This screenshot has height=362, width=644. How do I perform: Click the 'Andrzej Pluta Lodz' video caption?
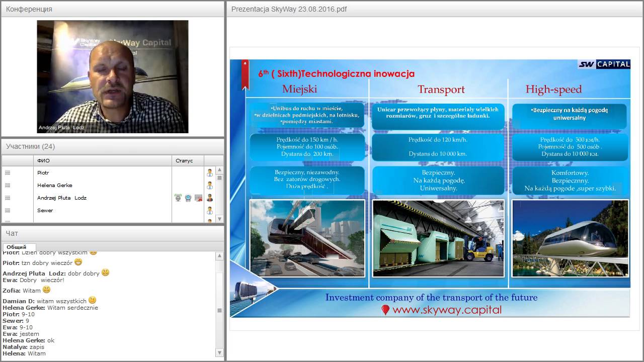(x=61, y=128)
